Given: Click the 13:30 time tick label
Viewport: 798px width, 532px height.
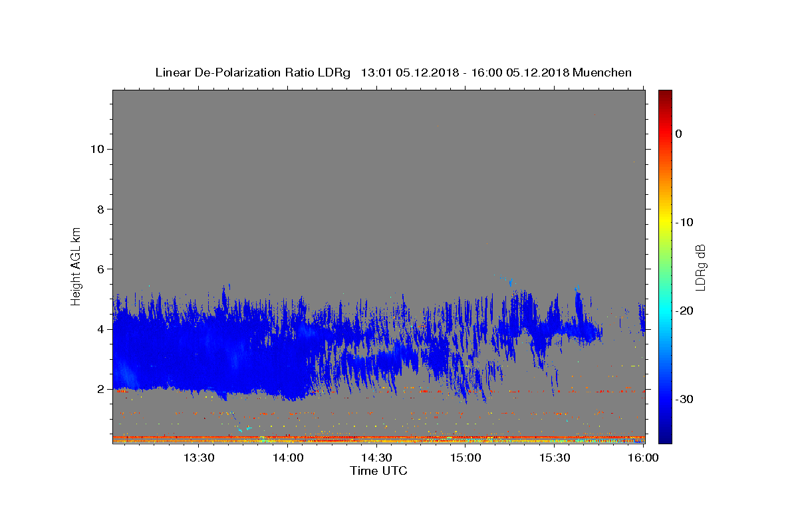Looking at the screenshot, I should 198,458.
